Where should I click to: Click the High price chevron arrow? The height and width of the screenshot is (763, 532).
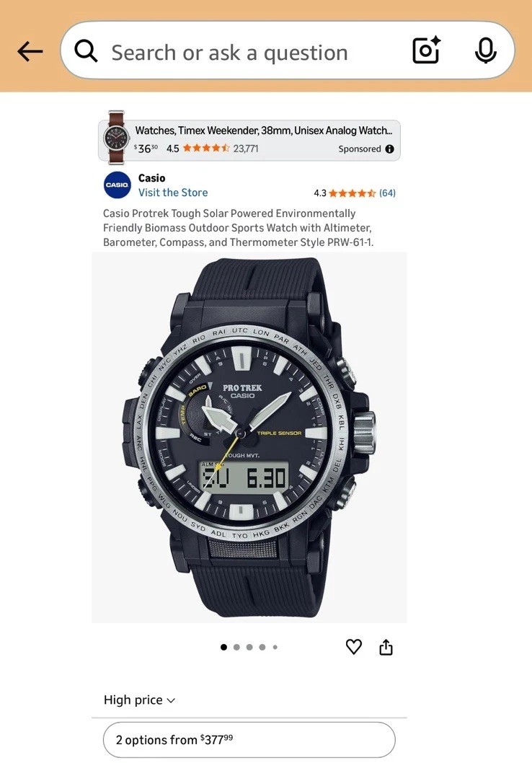171,701
